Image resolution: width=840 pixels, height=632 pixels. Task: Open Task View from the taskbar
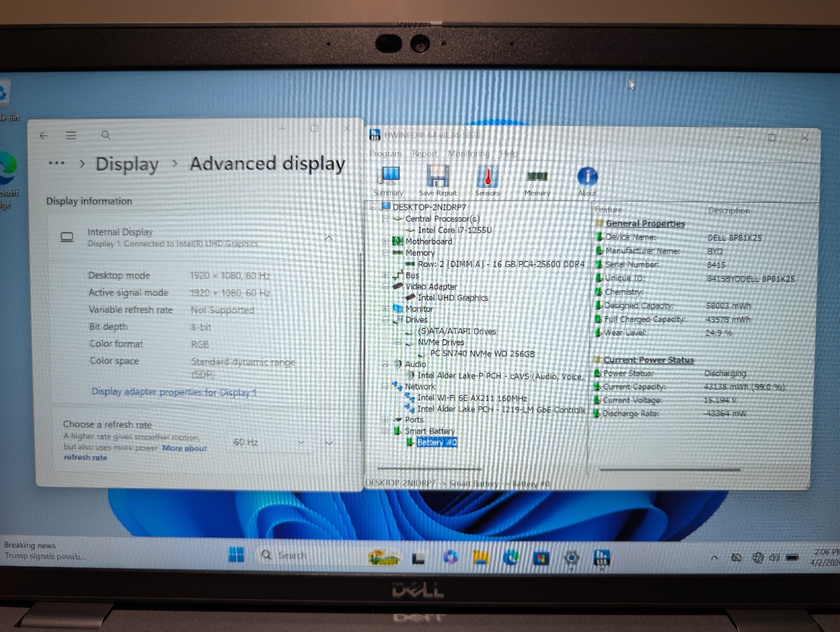pos(418,558)
